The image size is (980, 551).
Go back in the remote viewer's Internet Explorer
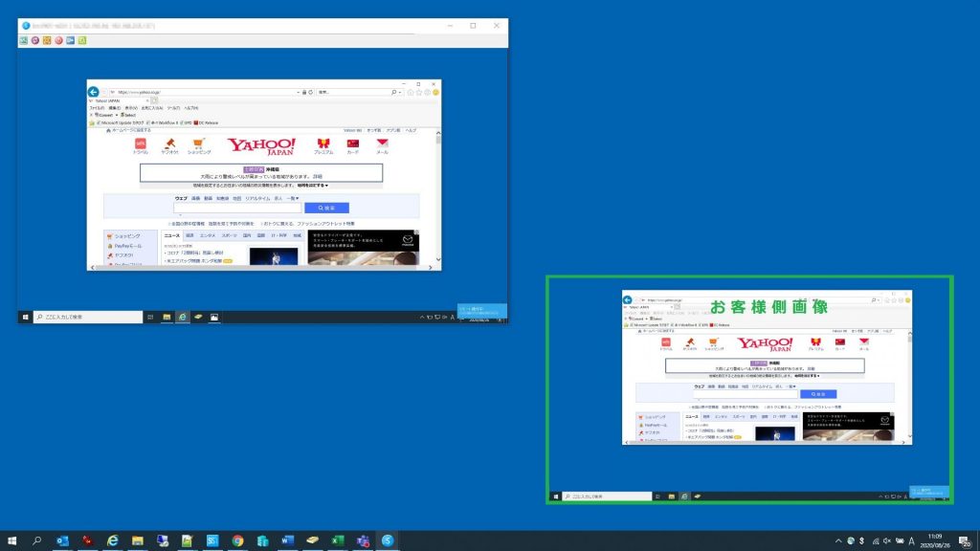coord(93,92)
